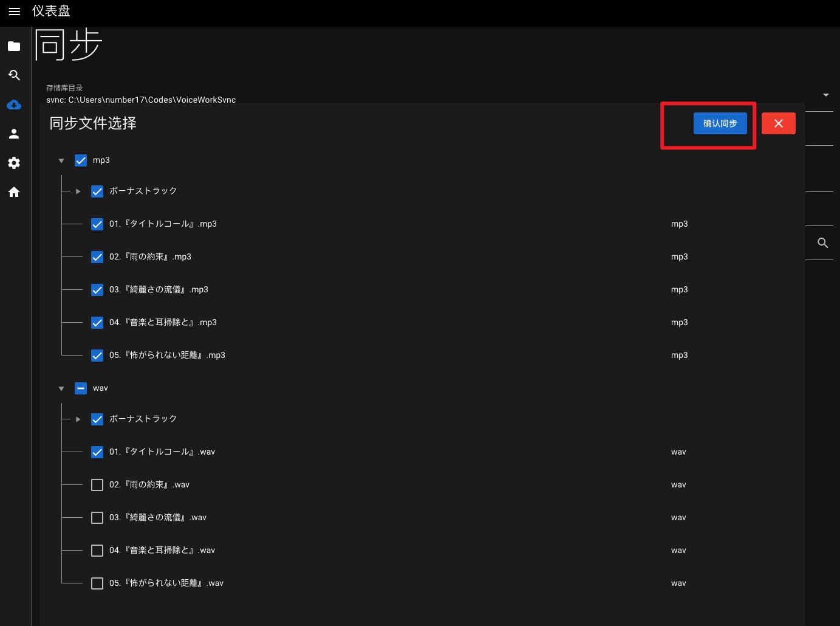Viewport: 840px width, 626px height.
Task: Click the 确认同步 confirm button
Action: (720, 123)
